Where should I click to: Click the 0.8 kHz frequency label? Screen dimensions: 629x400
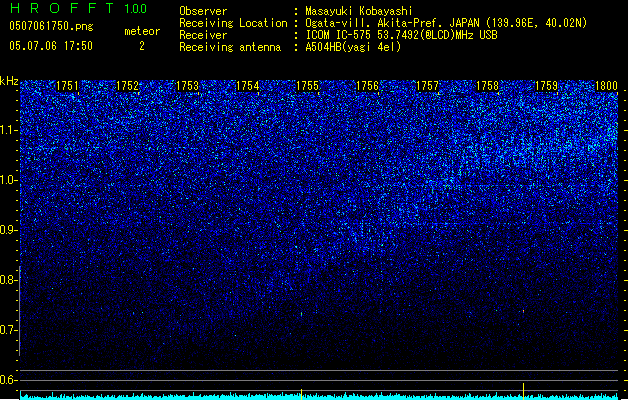[x=8, y=280]
